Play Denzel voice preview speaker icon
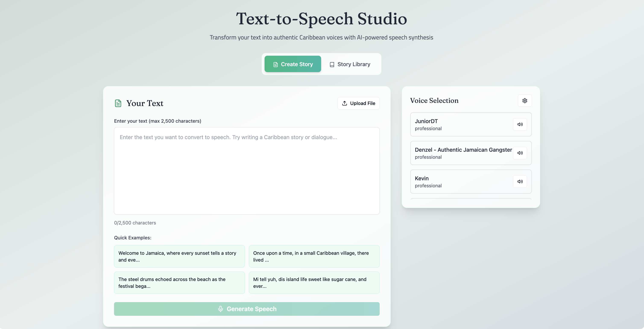644x329 pixels. point(520,153)
